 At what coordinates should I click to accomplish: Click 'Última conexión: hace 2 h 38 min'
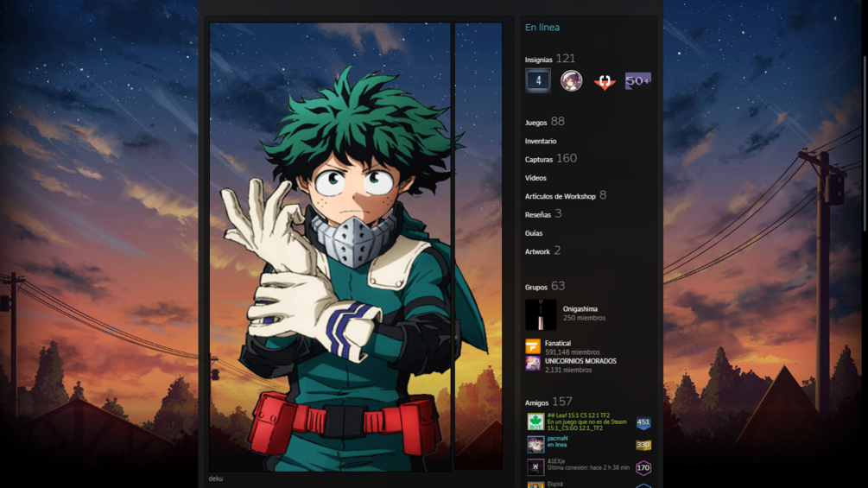coord(588,467)
